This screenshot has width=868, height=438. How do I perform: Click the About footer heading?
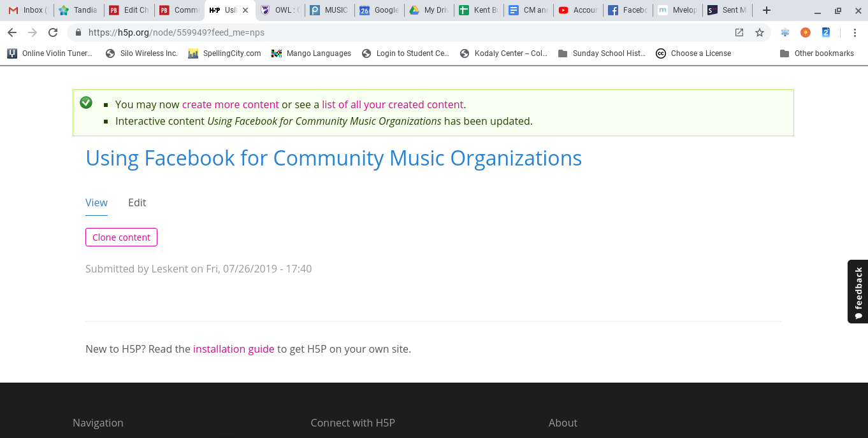(x=563, y=423)
